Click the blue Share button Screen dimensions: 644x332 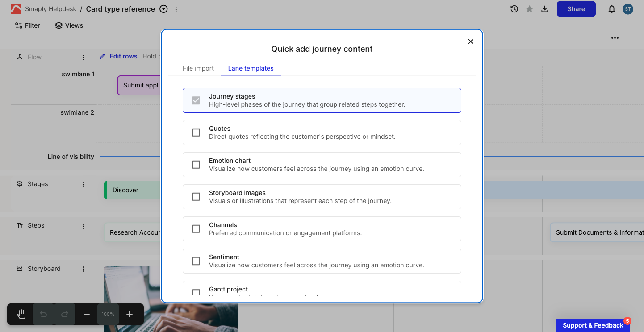pos(576,9)
